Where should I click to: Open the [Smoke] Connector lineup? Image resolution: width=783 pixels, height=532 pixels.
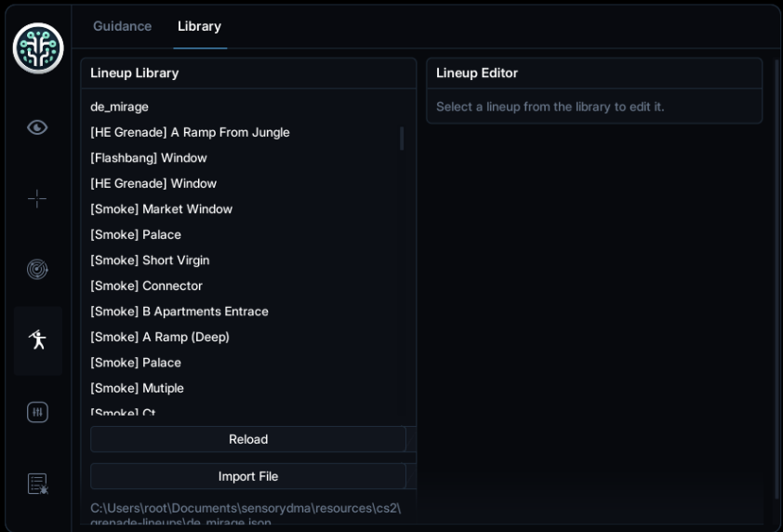tap(146, 286)
